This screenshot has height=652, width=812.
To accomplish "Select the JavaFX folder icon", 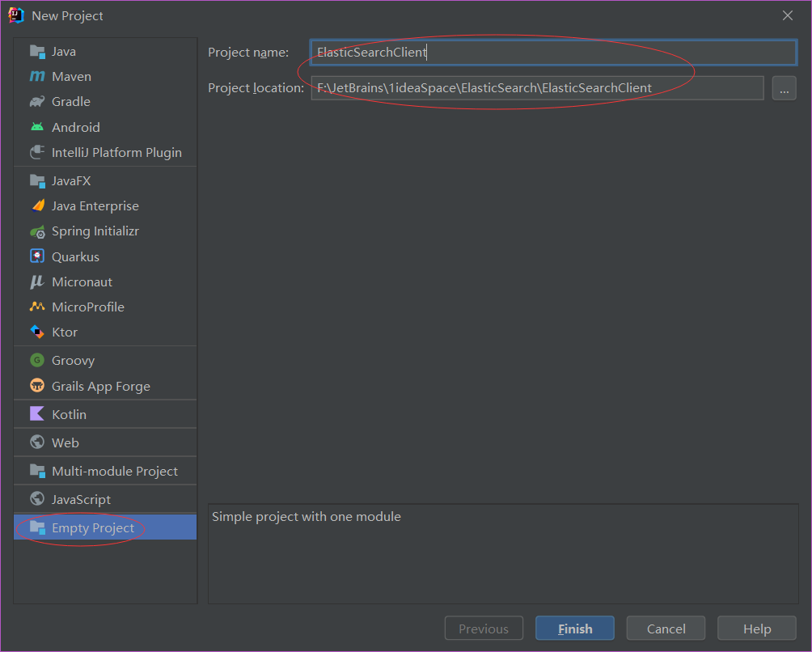I will pyautogui.click(x=37, y=180).
